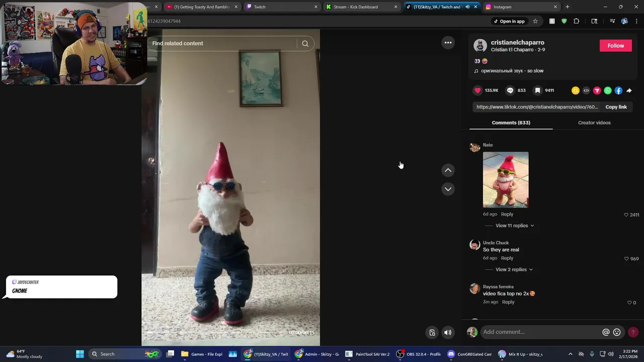The image size is (644, 362).
Task: Open the browser Extensions puzzle icon
Action: coord(577,21)
